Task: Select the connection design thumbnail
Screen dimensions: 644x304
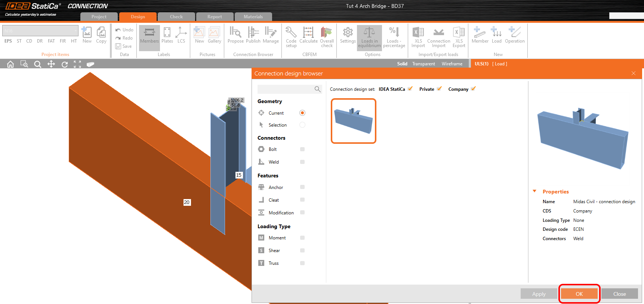Action: coord(354,121)
